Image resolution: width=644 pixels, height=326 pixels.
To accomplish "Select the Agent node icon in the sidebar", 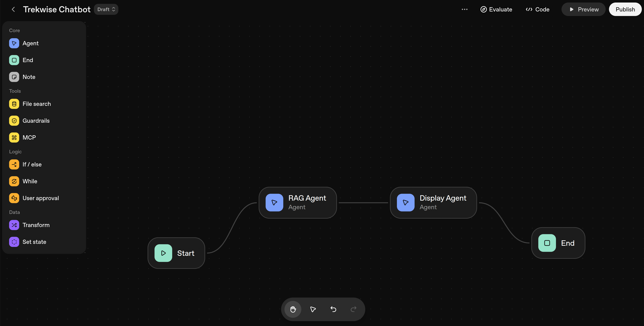I will (x=14, y=43).
